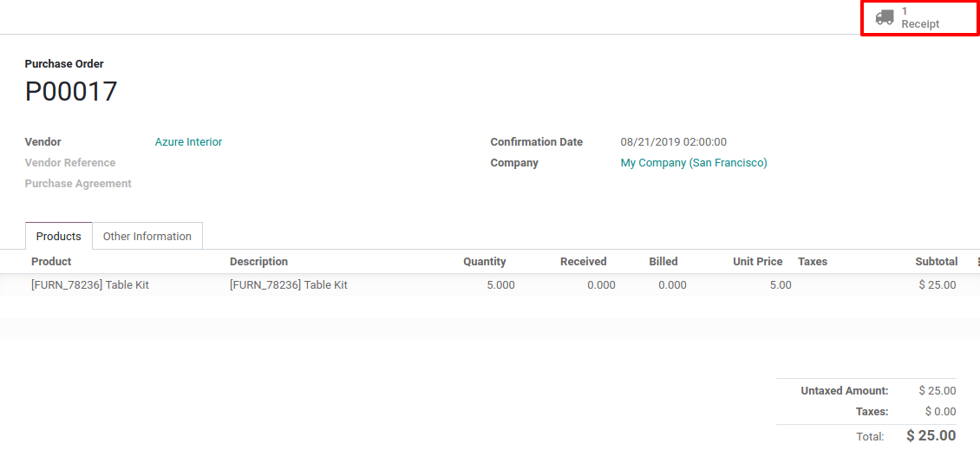
Task: Click the Subtotal column header
Action: coord(936,261)
